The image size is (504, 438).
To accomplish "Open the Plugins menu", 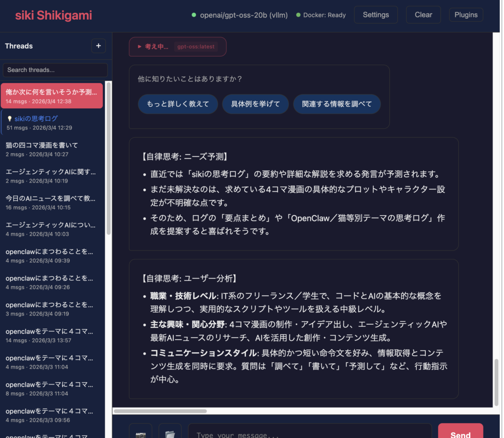I will click(x=466, y=15).
